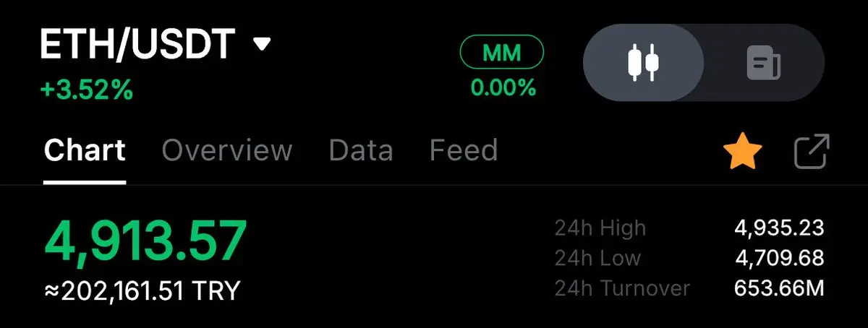
Task: Switch to the Data tab
Action: pyautogui.click(x=361, y=151)
